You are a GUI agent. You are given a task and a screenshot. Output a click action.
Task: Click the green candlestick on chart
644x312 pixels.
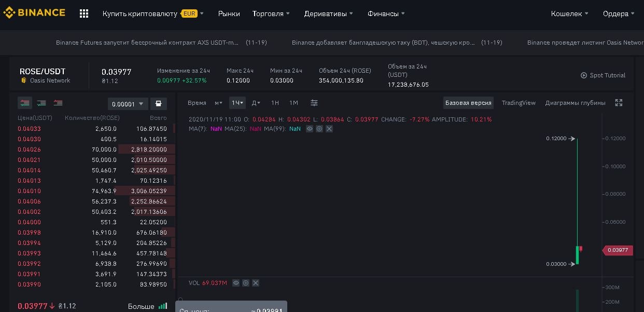click(x=577, y=254)
